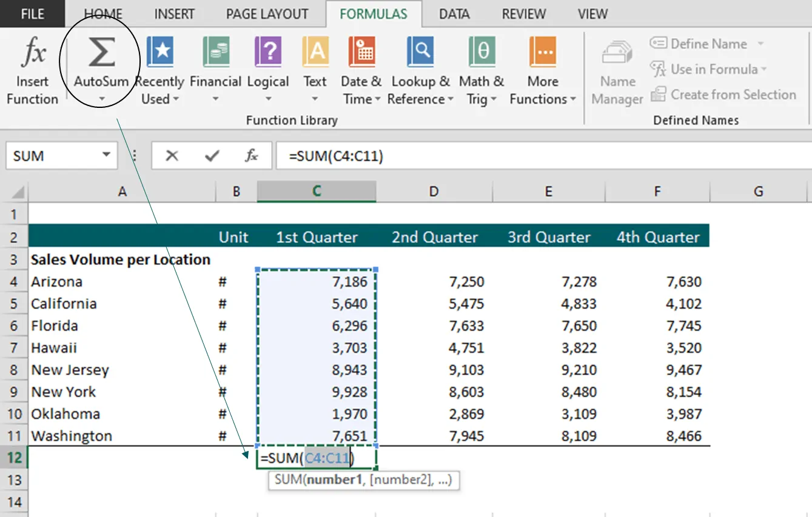Open the Financial functions icon
The width and height of the screenshot is (812, 517).
(216, 52)
